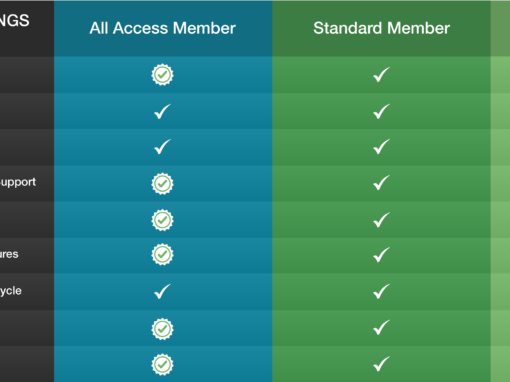Click Standard checkmark in row ending 'ures'
The image size is (510, 382).
[x=381, y=255]
